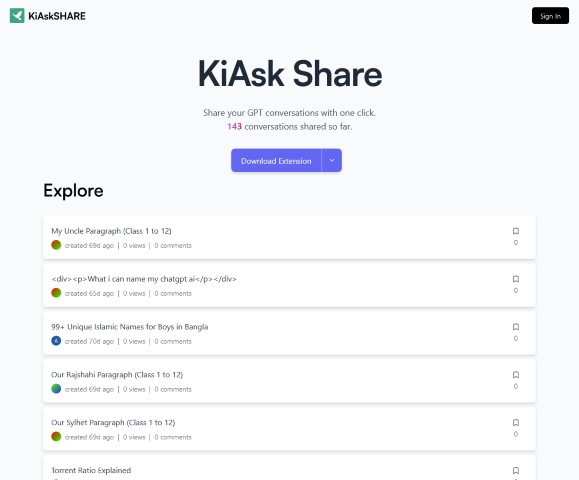Open the KiAskSHARE home link text
The width and height of the screenshot is (579, 480).
click(x=57, y=16)
